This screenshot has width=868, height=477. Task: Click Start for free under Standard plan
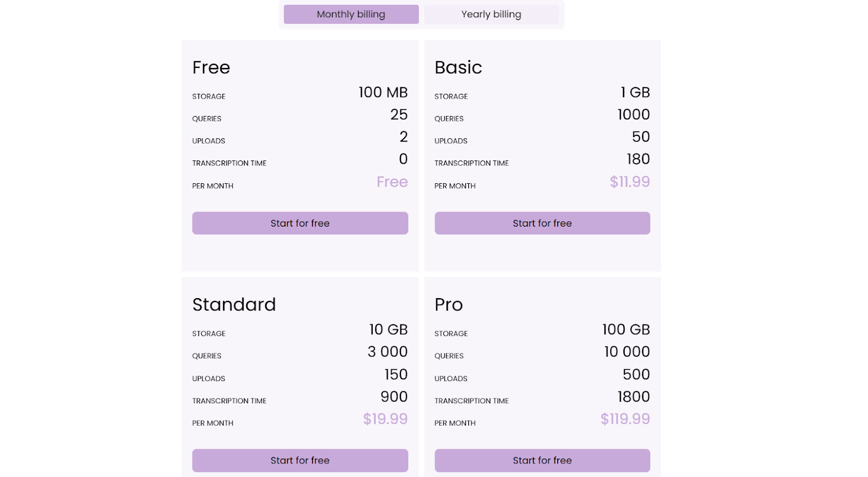click(300, 460)
